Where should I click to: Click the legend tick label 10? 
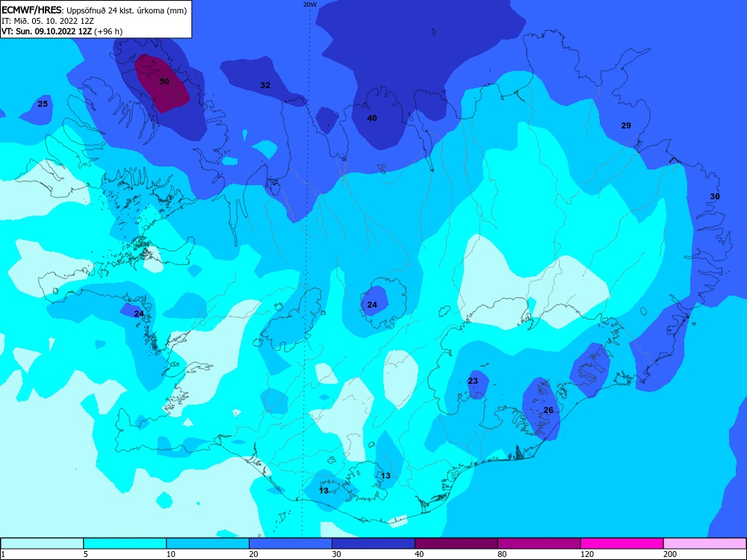pos(171,554)
